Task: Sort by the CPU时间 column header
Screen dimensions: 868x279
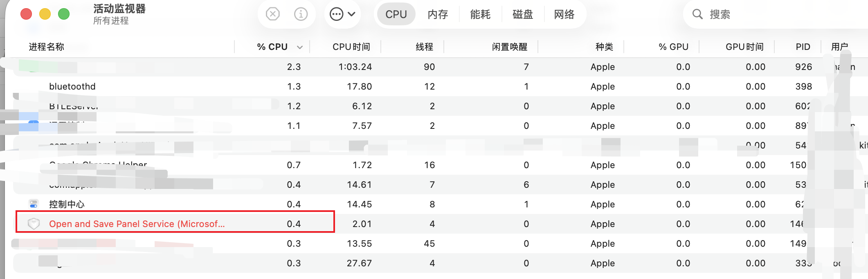Action: (x=351, y=47)
